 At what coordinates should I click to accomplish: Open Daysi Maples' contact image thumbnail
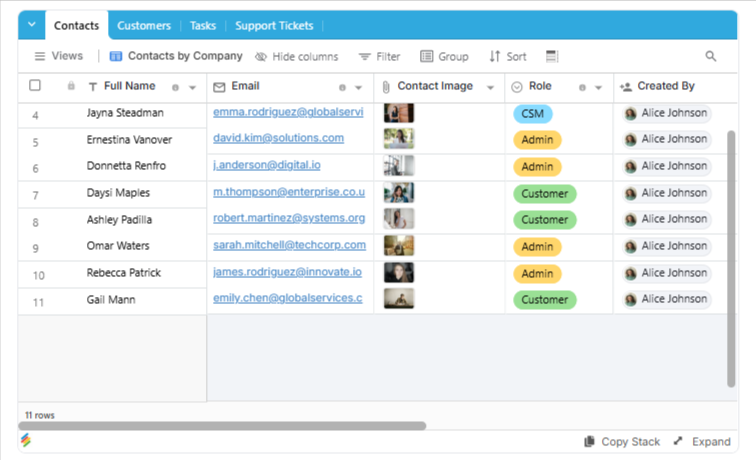pos(399,193)
